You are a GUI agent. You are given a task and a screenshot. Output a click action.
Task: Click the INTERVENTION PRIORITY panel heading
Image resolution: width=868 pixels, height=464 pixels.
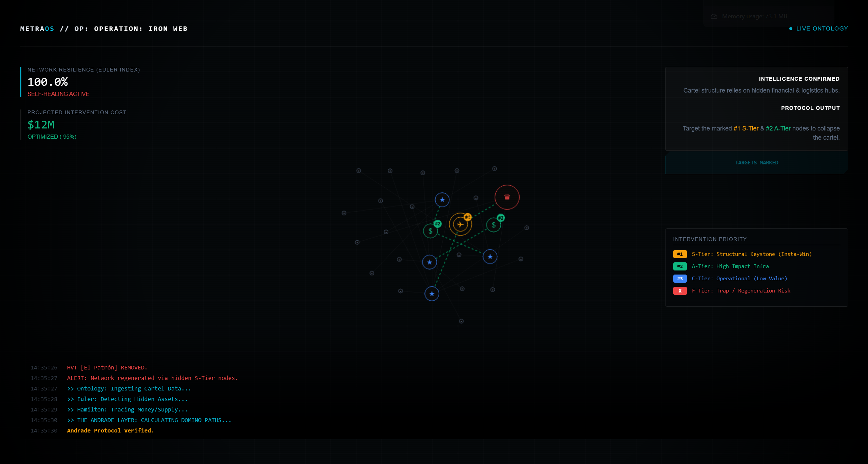[710, 239]
